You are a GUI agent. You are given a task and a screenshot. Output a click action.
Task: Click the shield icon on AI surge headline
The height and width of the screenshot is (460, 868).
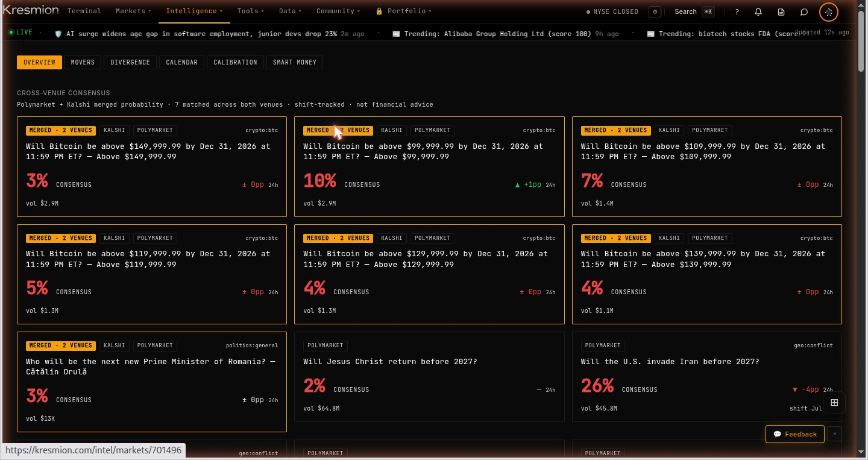58,34
